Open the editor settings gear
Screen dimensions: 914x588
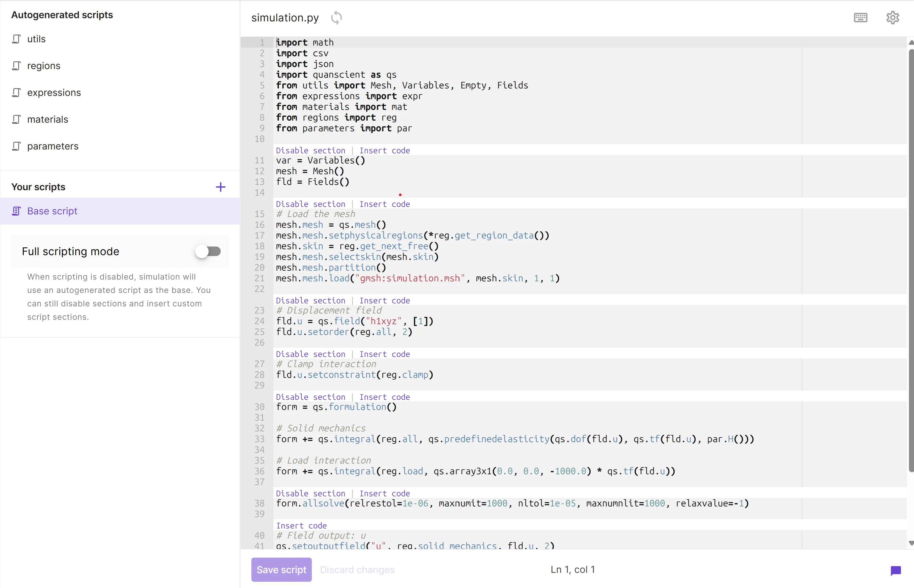tap(893, 18)
